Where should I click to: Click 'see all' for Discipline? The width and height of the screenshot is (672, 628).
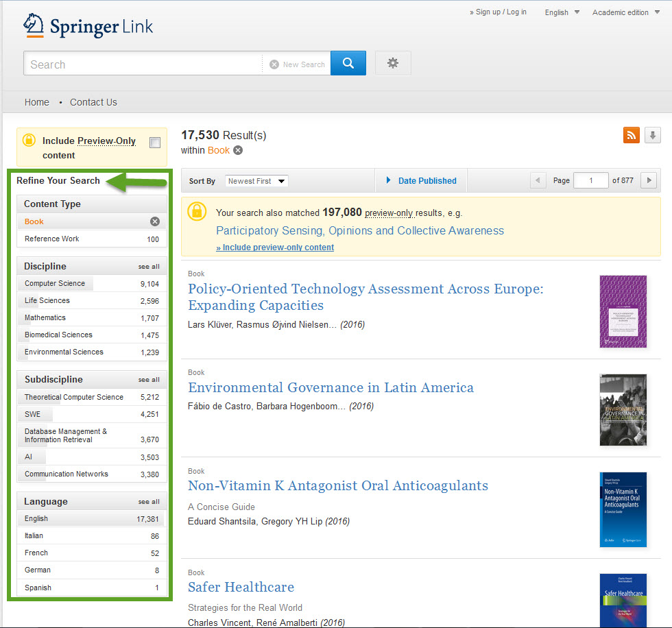149,267
